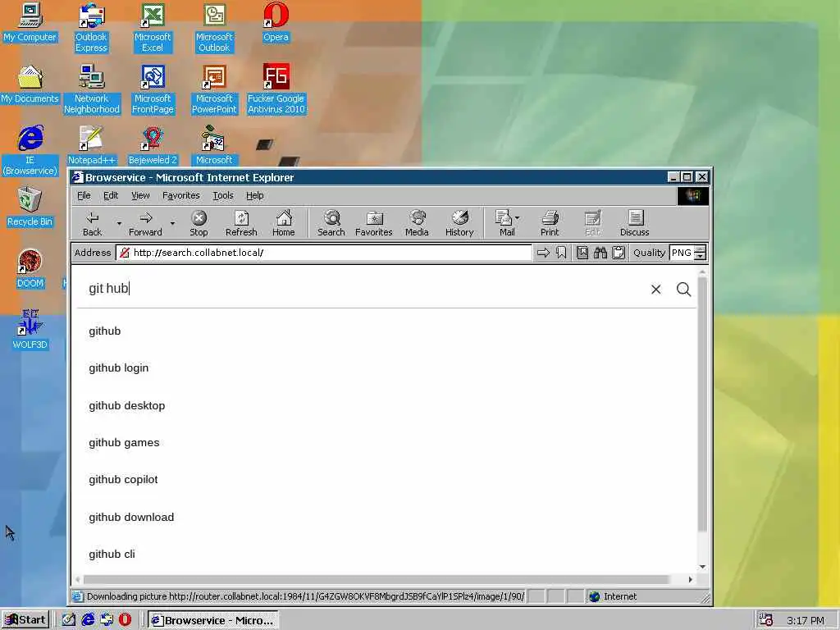Print the current page

(550, 223)
